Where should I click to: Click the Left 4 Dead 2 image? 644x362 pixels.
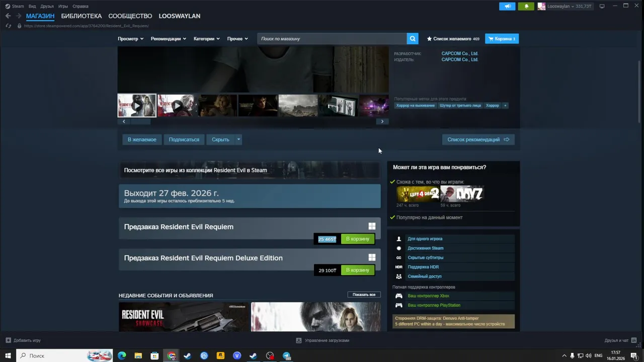coord(418,194)
